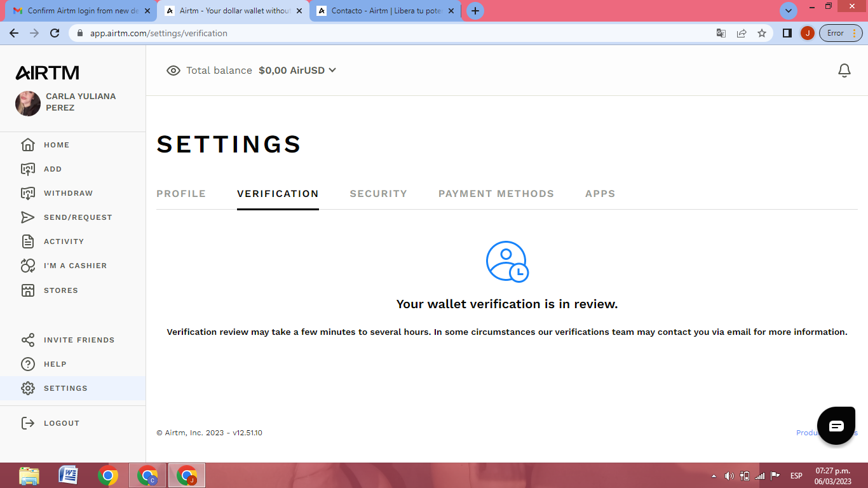Viewport: 868px width, 488px height.
Task: Open the chat support bubble button
Action: click(x=836, y=426)
